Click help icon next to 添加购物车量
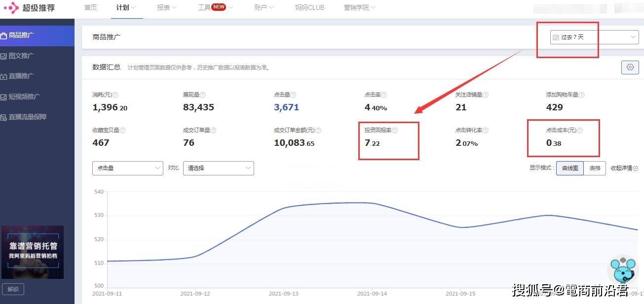The height and width of the screenshot is (304, 644). point(581,95)
